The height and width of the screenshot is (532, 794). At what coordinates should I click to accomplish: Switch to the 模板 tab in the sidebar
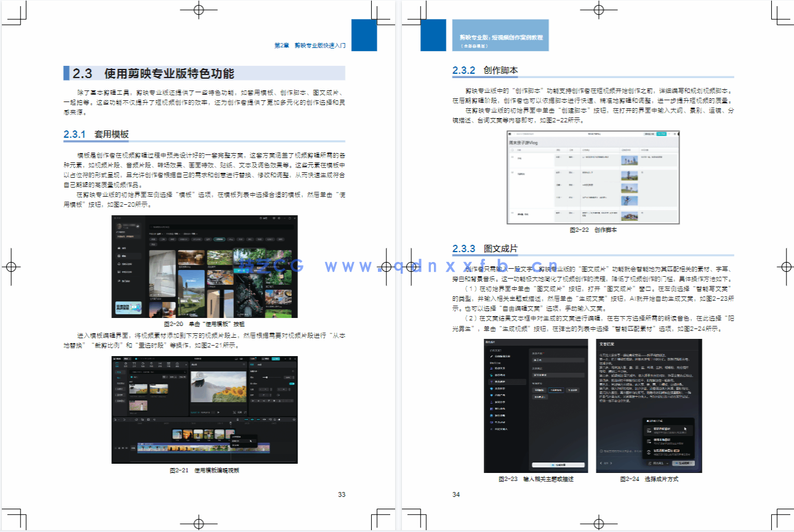tap(119, 256)
